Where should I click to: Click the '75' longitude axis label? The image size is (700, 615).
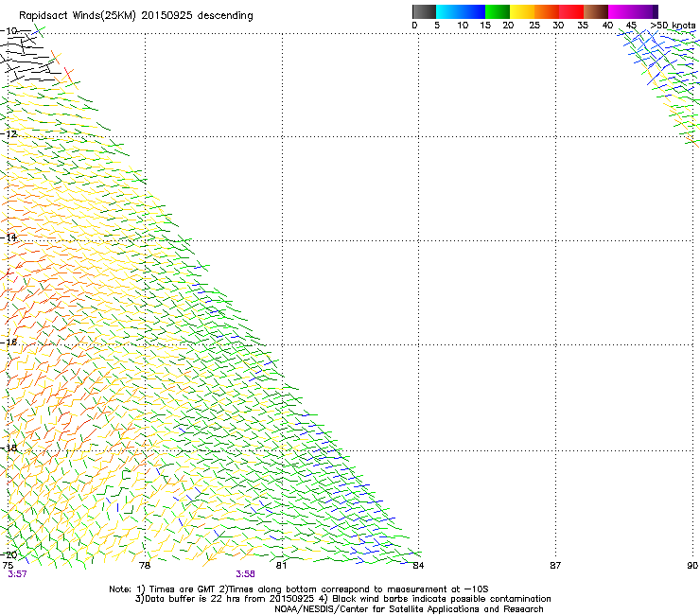tap(8, 566)
